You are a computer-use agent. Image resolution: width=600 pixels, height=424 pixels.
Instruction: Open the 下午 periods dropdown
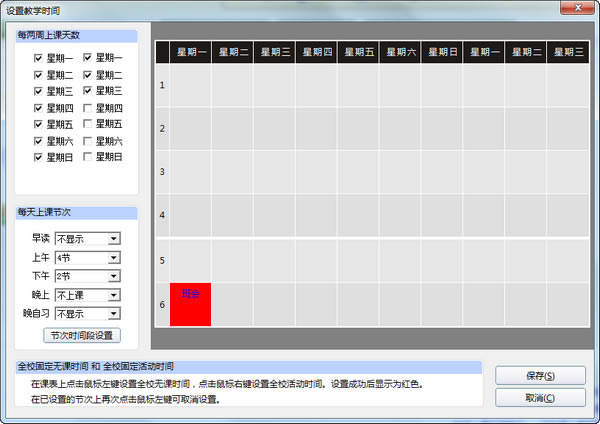click(114, 276)
